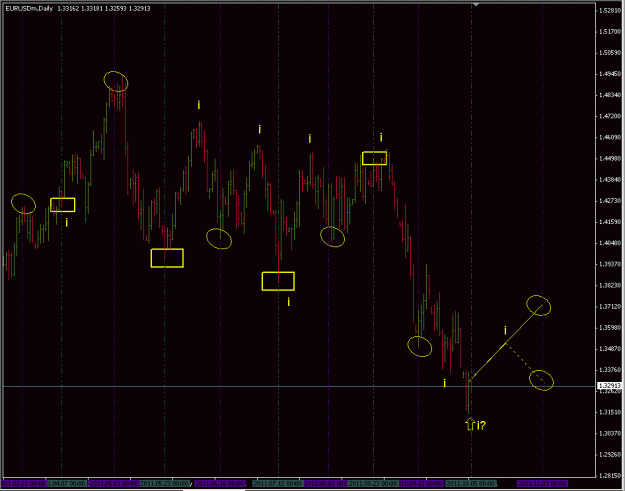Click the 2011.08.03 00:00 date label
The image size is (625, 491).
tap(326, 483)
